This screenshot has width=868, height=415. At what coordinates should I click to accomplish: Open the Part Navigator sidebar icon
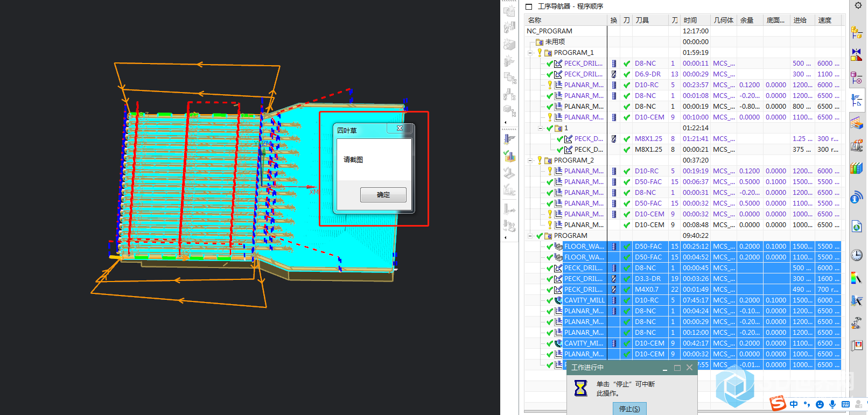857,78
